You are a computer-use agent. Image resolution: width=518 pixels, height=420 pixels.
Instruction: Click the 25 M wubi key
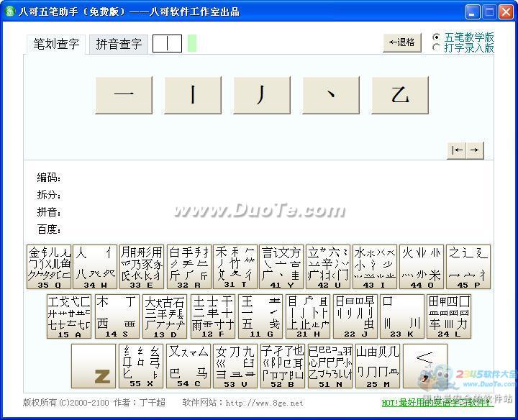click(378, 366)
